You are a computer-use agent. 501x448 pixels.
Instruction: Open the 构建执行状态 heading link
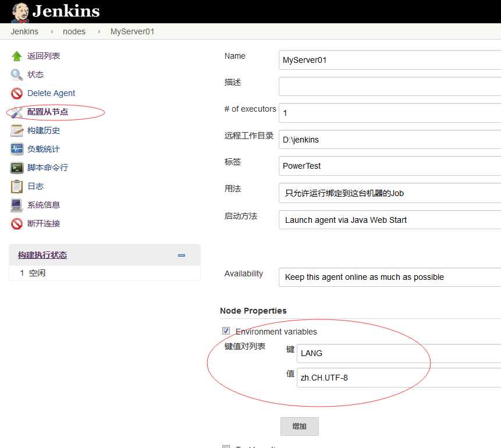(42, 255)
